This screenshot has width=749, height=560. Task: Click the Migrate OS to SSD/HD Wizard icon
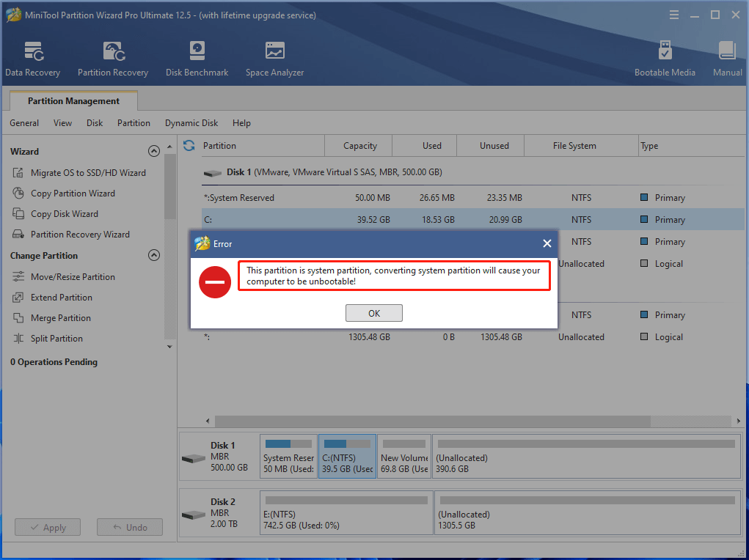click(18, 173)
